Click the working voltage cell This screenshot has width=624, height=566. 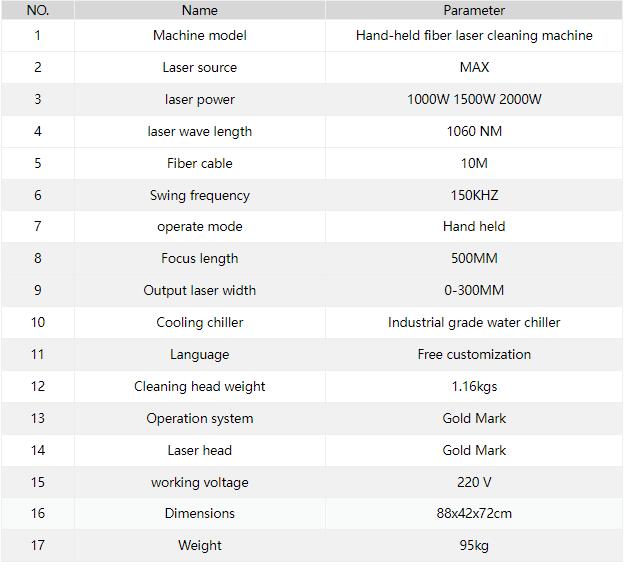(200, 482)
